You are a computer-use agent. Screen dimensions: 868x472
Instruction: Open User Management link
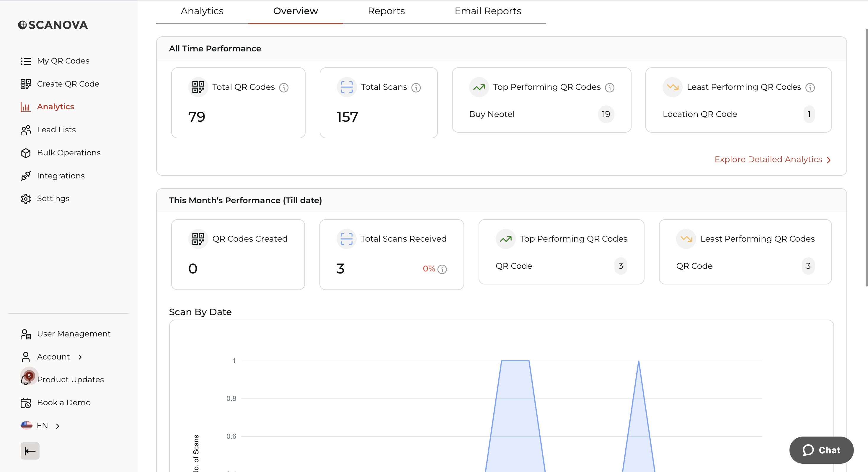point(74,334)
